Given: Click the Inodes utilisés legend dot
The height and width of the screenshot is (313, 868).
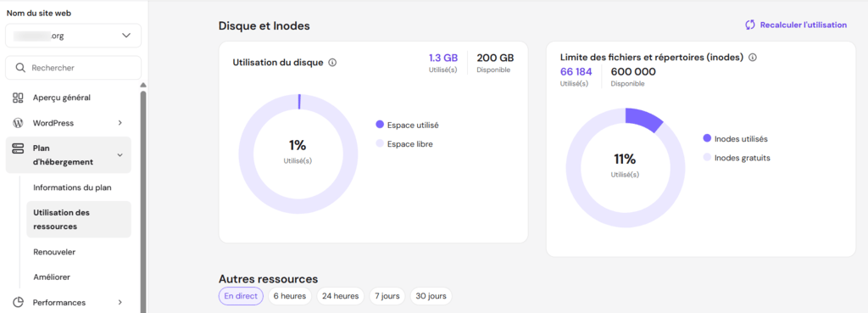Looking at the screenshot, I should [707, 138].
